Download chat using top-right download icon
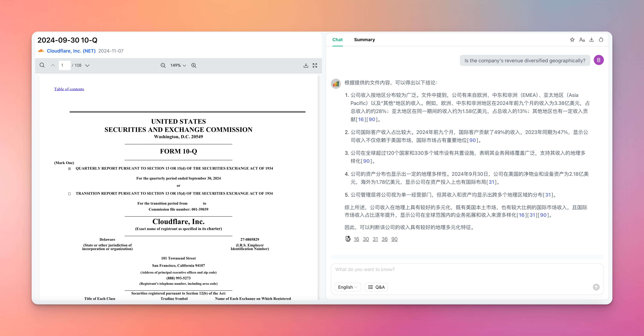Viewport: 644px width, 336px height. (592, 40)
